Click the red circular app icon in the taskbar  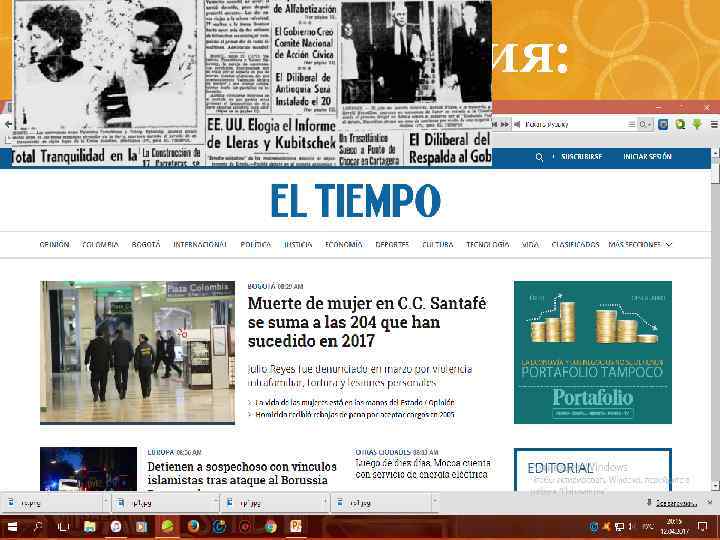[x=245, y=527]
